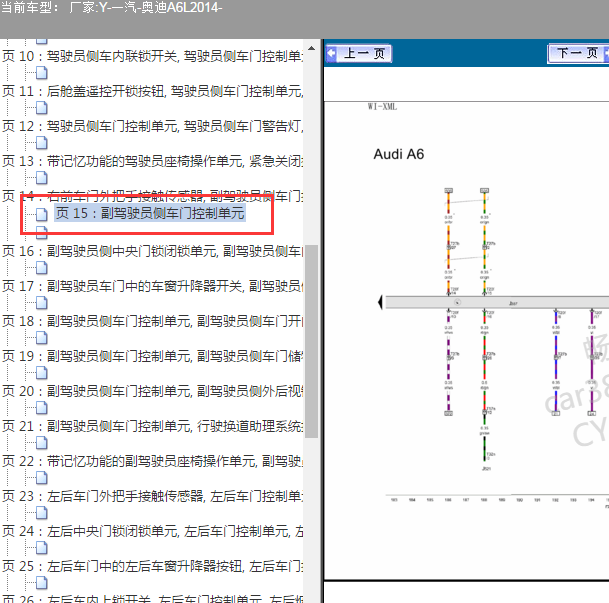Click the tree panel scroll-up arrow
The image size is (609, 603).
pos(311,49)
